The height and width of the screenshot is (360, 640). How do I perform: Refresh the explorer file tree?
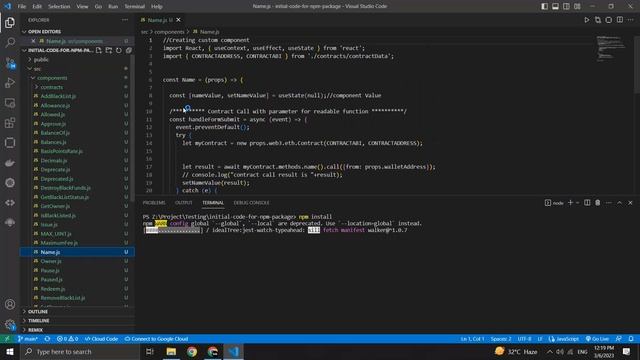coord(119,50)
